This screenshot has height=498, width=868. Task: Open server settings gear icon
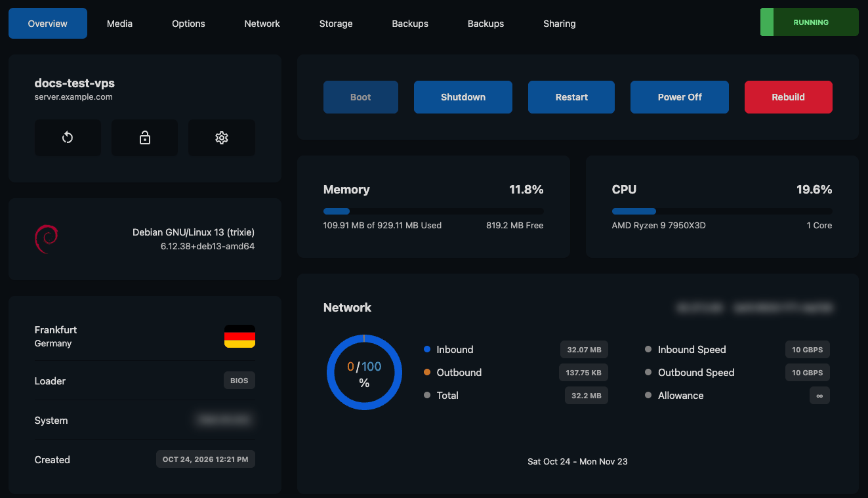[222, 138]
